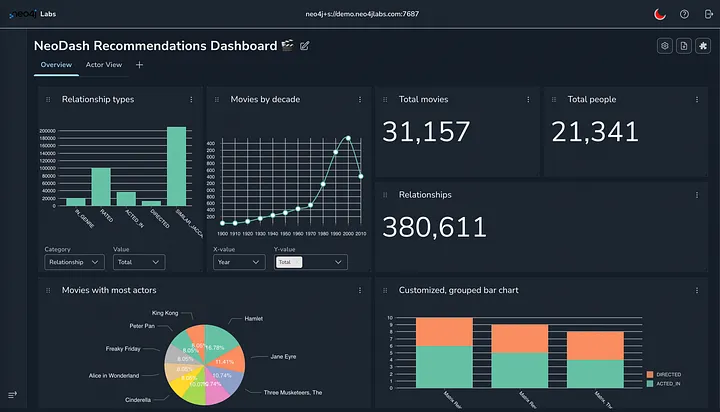Grab the Relationship types card drag handle

pos(48,100)
